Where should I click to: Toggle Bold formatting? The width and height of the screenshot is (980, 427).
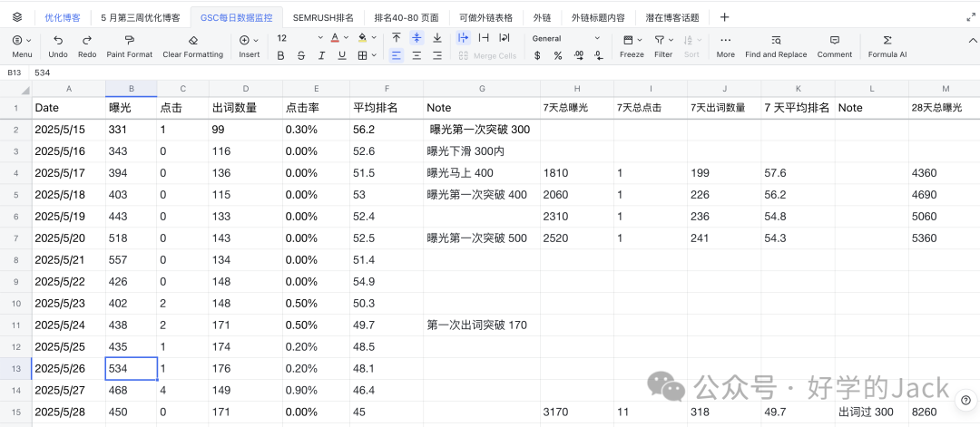pos(280,55)
